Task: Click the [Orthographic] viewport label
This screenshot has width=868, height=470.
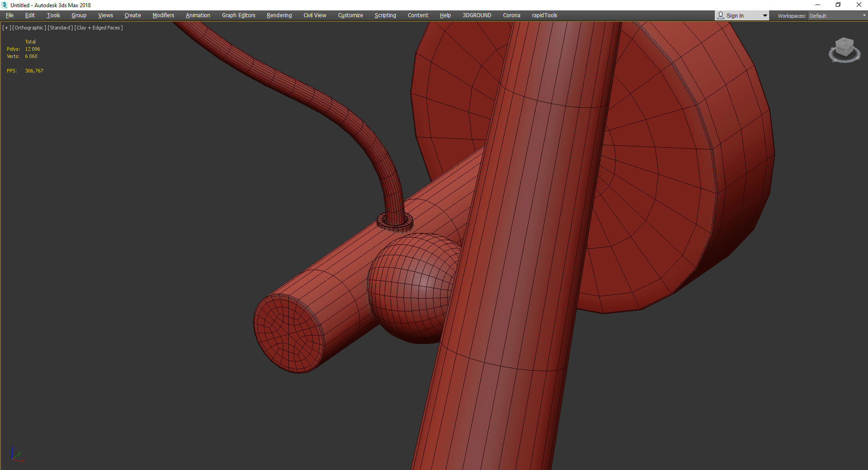Action: coord(29,28)
